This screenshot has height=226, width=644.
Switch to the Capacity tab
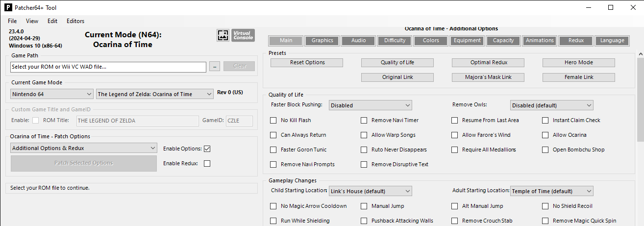[x=504, y=41]
